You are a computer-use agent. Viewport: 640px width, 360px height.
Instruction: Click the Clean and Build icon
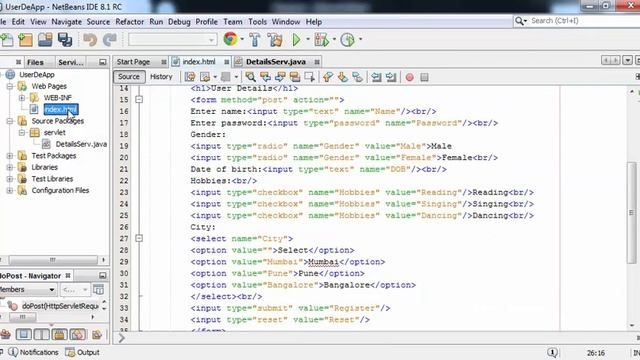click(275, 40)
